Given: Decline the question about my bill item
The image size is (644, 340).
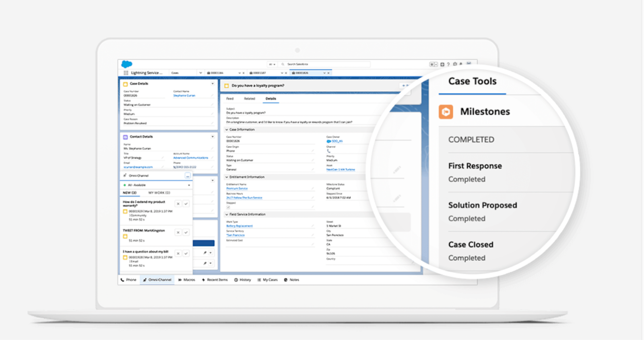Looking at the screenshot, I should [178, 253].
